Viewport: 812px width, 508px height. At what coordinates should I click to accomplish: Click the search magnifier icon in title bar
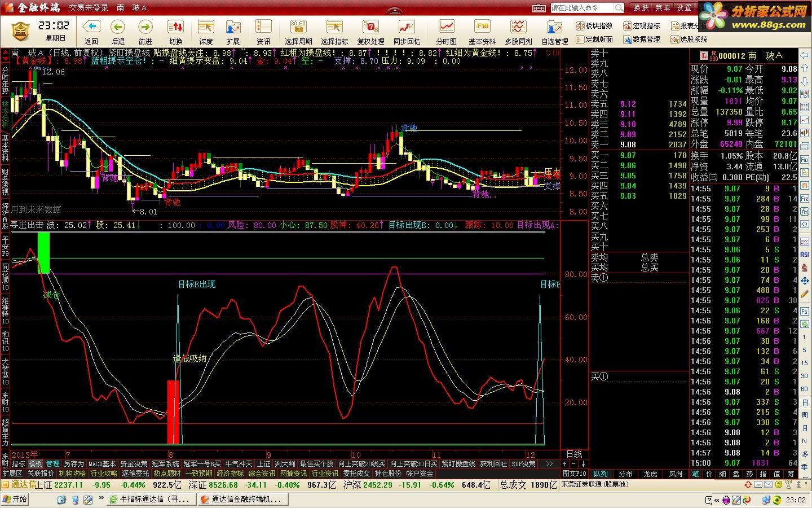[619, 8]
